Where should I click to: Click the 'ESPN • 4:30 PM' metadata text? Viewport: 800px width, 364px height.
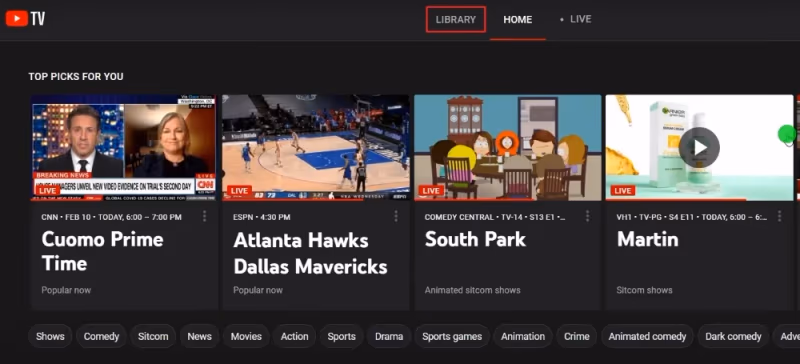pyautogui.click(x=262, y=217)
